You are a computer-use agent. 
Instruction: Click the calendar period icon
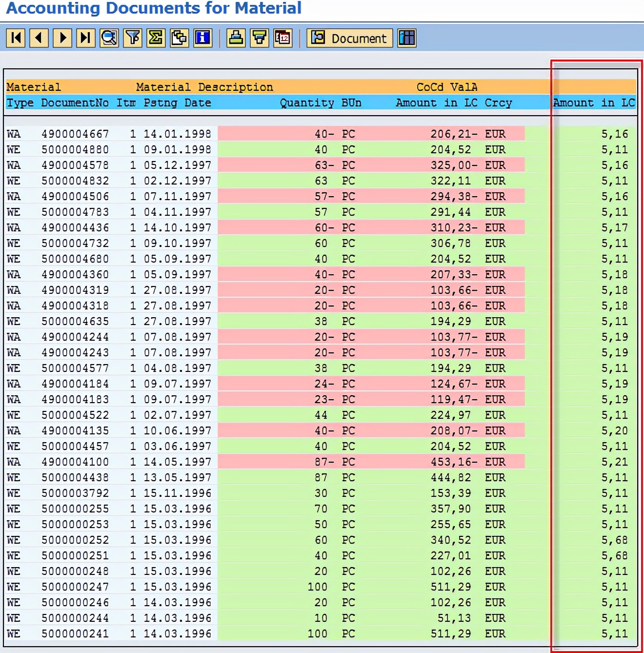283,38
